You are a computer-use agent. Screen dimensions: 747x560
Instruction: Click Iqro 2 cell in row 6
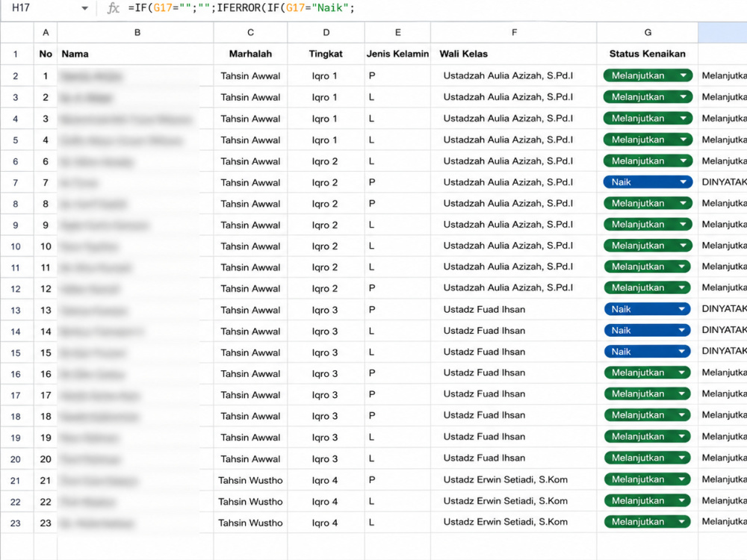(326, 161)
